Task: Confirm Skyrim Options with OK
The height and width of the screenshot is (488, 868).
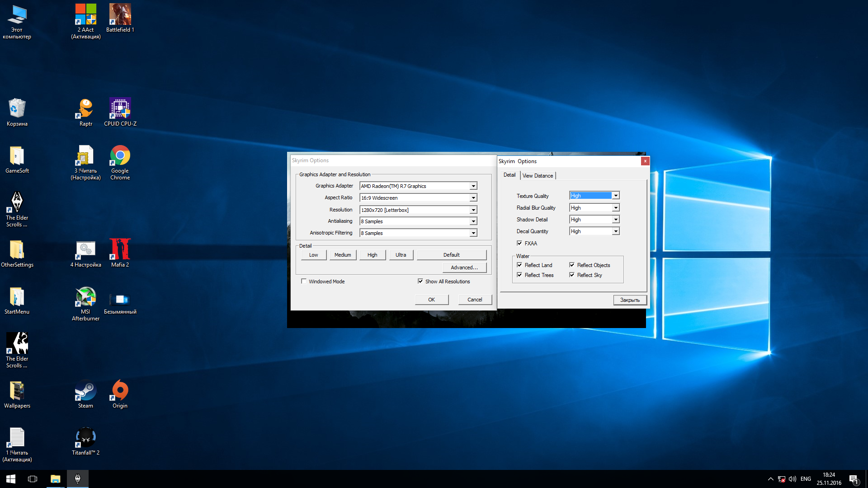Action: (x=431, y=300)
